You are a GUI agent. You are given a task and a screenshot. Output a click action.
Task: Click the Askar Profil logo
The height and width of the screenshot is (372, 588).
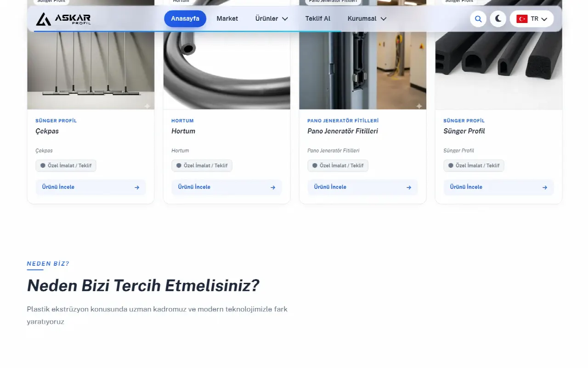[x=63, y=19]
